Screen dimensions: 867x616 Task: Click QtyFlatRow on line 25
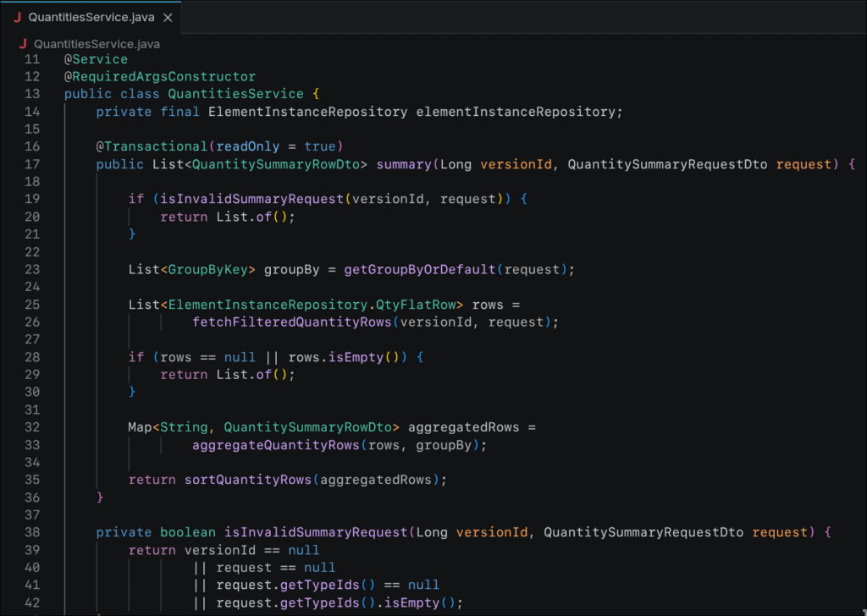(x=416, y=305)
